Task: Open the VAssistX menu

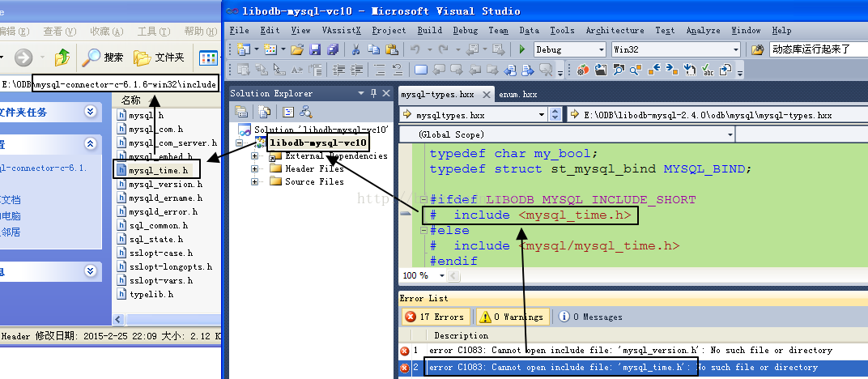Action: (341, 31)
